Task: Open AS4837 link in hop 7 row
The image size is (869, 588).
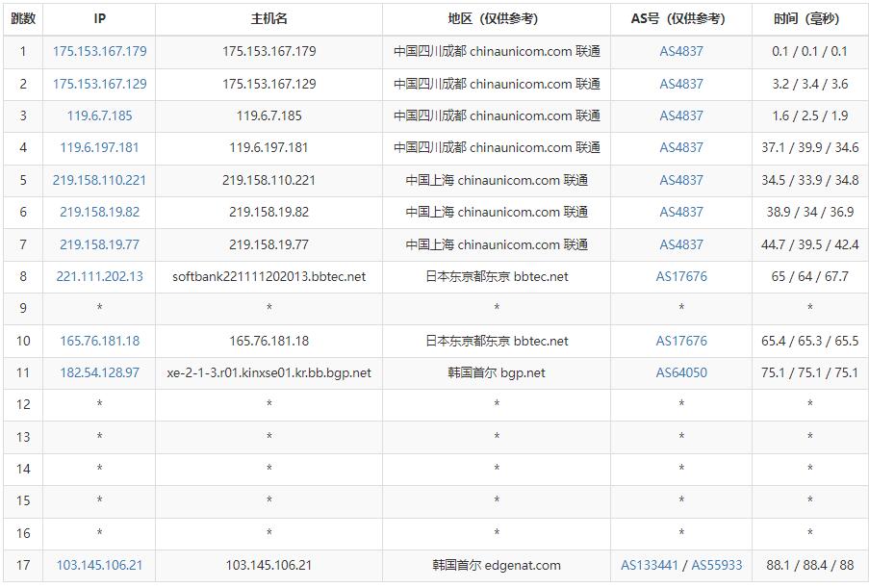Action: [681, 244]
